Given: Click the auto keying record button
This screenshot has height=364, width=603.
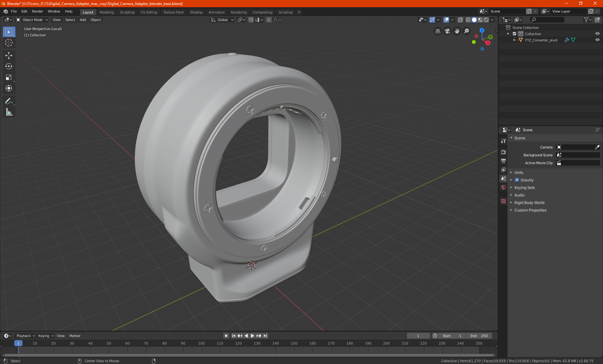Looking at the screenshot, I should (x=226, y=336).
